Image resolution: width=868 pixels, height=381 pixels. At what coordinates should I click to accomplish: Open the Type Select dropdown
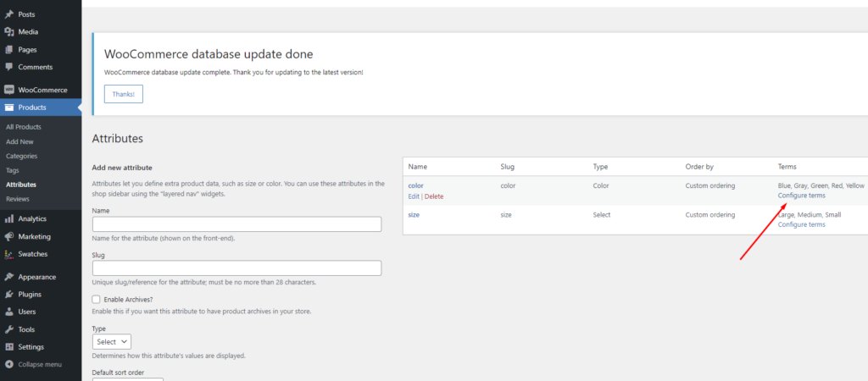coord(112,342)
